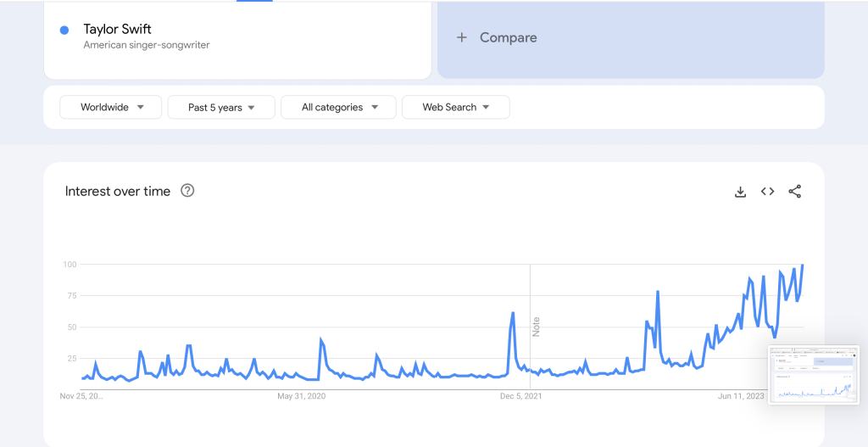
Task: Click the share icon on chart
Action: click(x=794, y=192)
